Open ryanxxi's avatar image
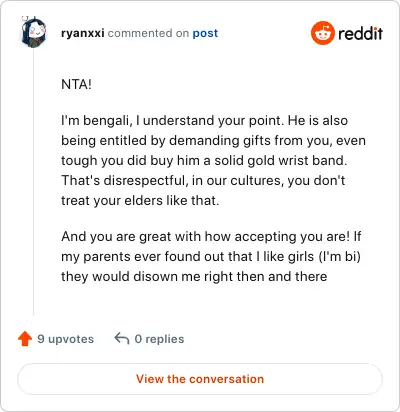This screenshot has width=400, height=412. pyautogui.click(x=33, y=32)
